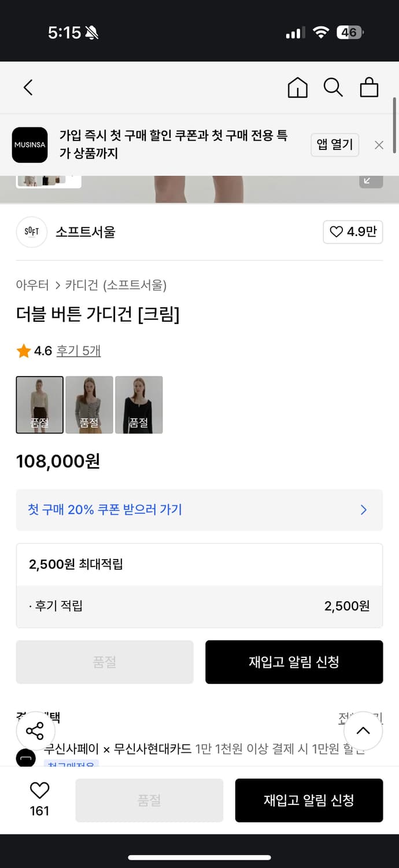Open the 후기 5개 reviews link
The image size is (399, 868).
[x=79, y=351]
